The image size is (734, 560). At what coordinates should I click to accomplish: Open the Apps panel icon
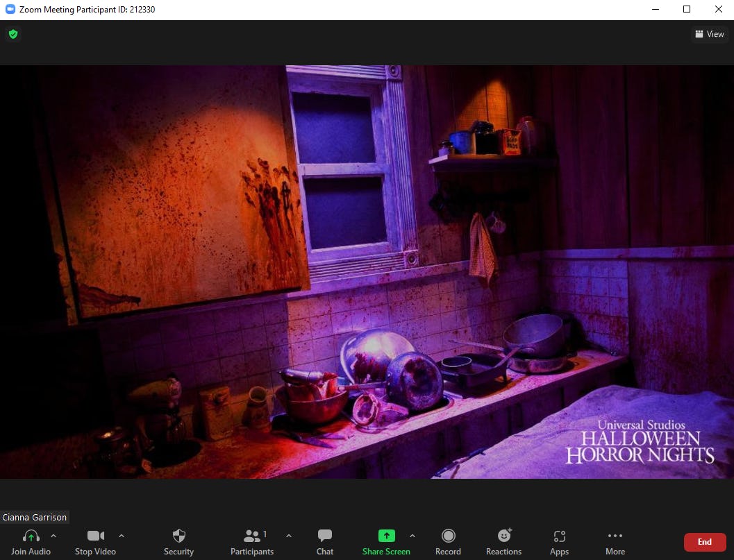point(559,536)
